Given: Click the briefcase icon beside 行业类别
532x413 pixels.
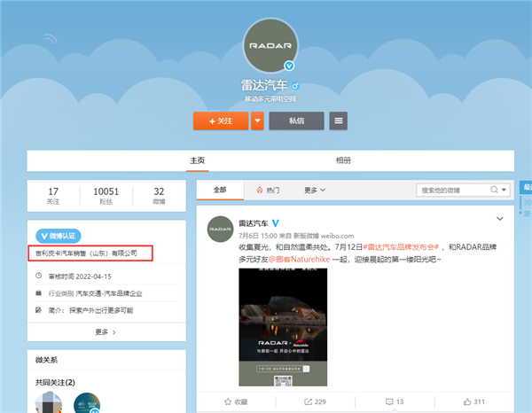Looking at the screenshot, I should pos(39,293).
